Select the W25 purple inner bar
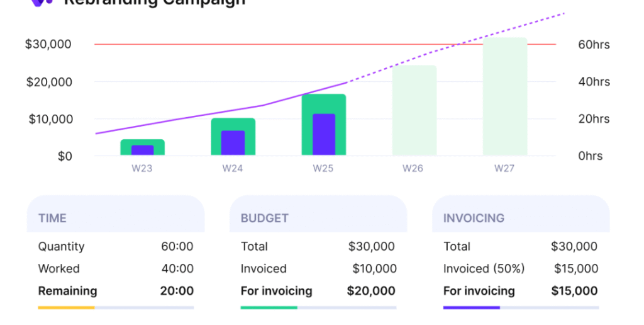The width and height of the screenshot is (644, 325). 324,135
